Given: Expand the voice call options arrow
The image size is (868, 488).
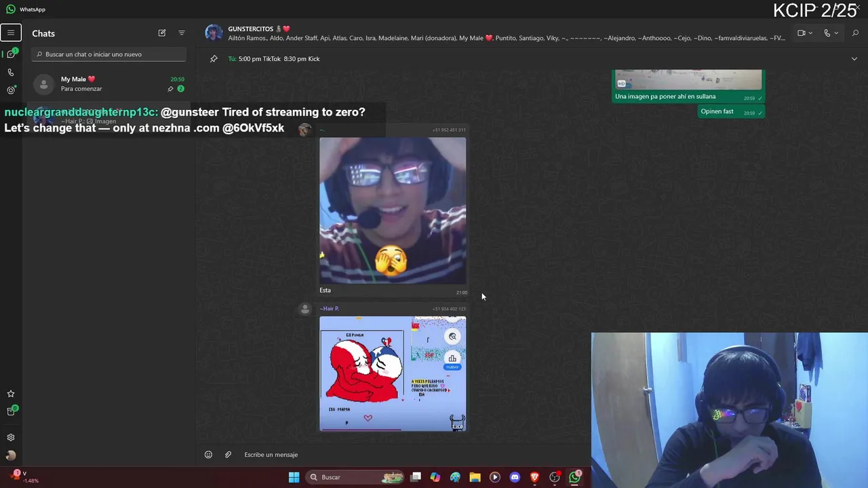Looking at the screenshot, I should [836, 33].
